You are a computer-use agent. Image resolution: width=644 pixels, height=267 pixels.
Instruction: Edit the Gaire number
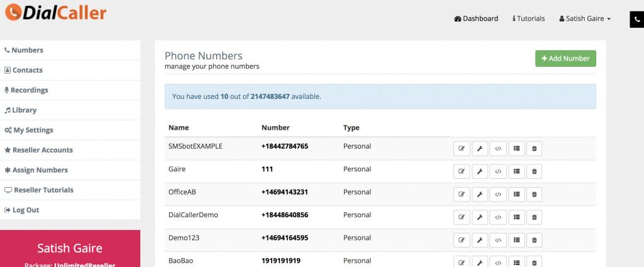click(x=462, y=171)
